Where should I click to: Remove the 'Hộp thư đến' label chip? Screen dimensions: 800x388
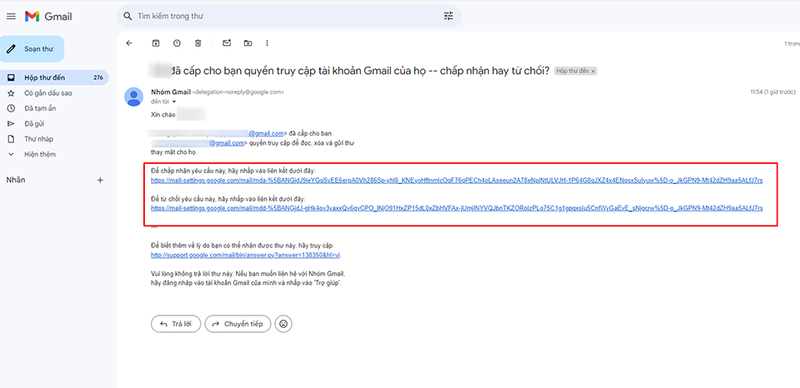pyautogui.click(x=593, y=71)
